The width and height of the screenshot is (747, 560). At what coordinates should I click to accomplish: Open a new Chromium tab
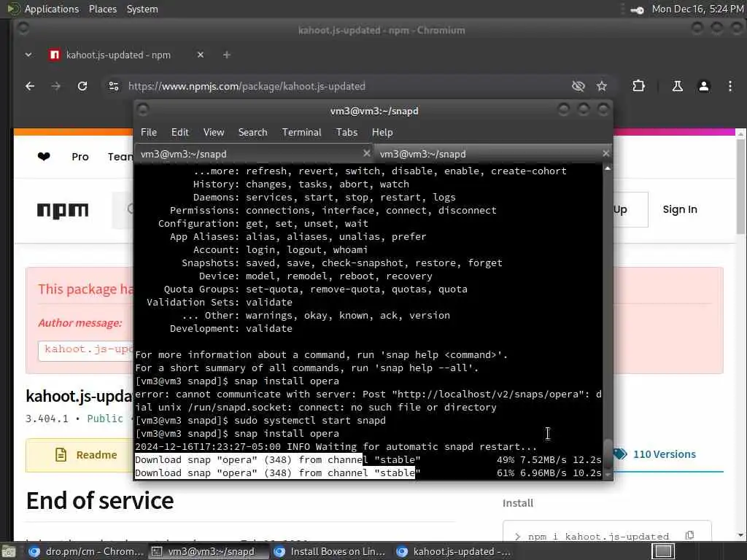click(227, 55)
